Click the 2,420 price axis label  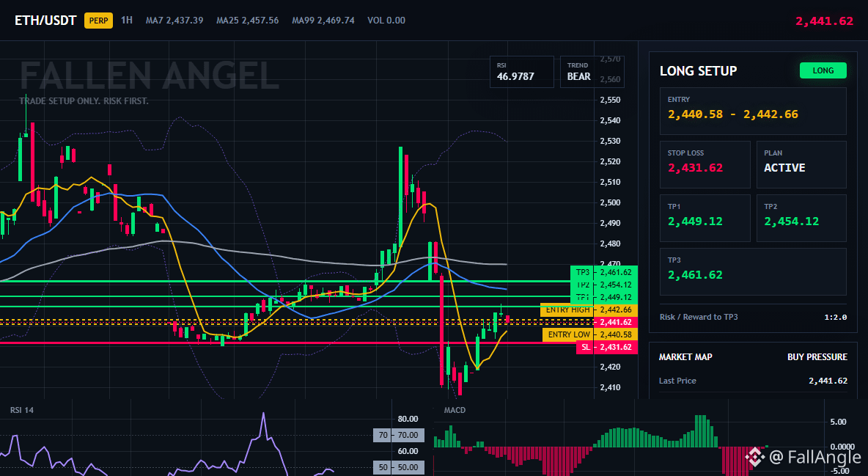[x=610, y=367]
